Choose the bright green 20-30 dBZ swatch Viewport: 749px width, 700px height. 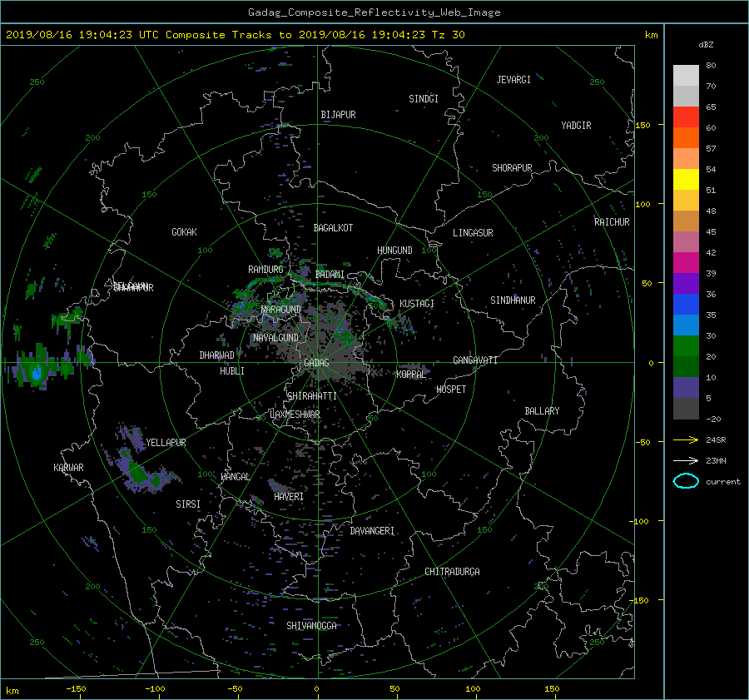686,345
